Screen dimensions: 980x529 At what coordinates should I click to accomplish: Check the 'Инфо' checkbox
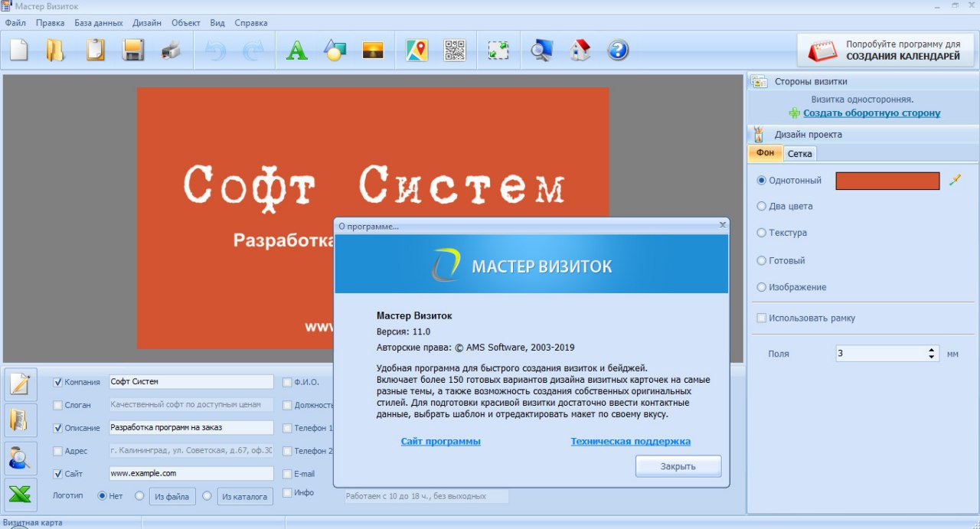[287, 492]
